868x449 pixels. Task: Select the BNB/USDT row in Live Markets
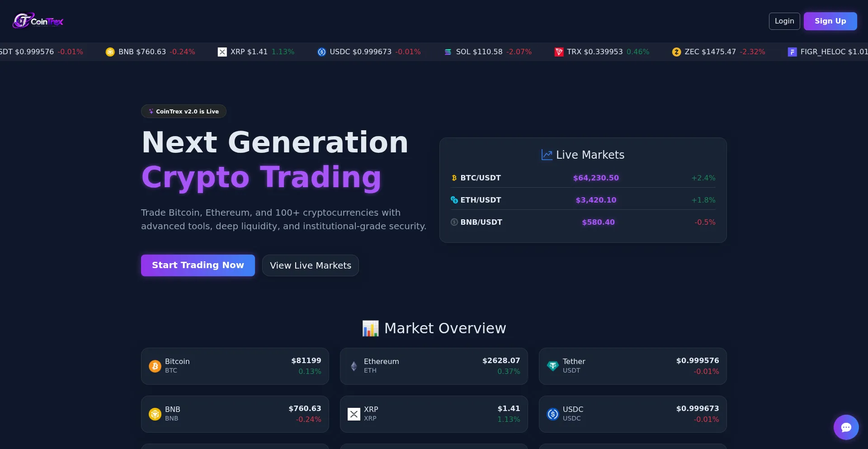[x=583, y=222]
